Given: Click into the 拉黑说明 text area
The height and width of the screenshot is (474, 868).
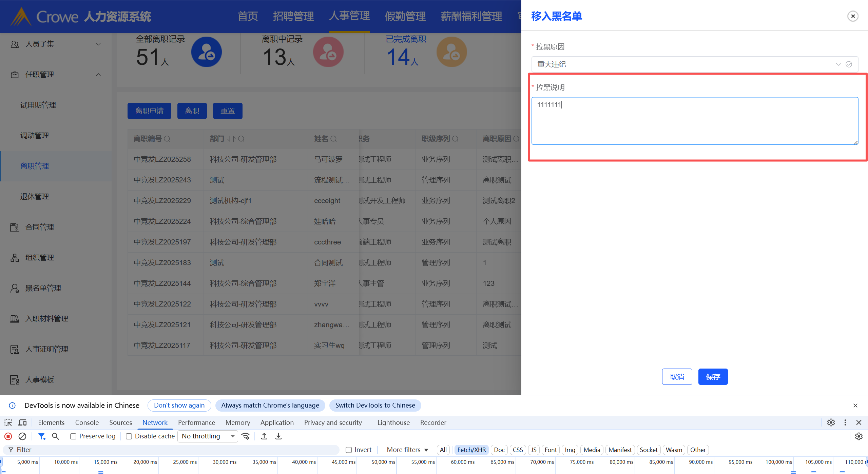Looking at the screenshot, I should pos(694,121).
